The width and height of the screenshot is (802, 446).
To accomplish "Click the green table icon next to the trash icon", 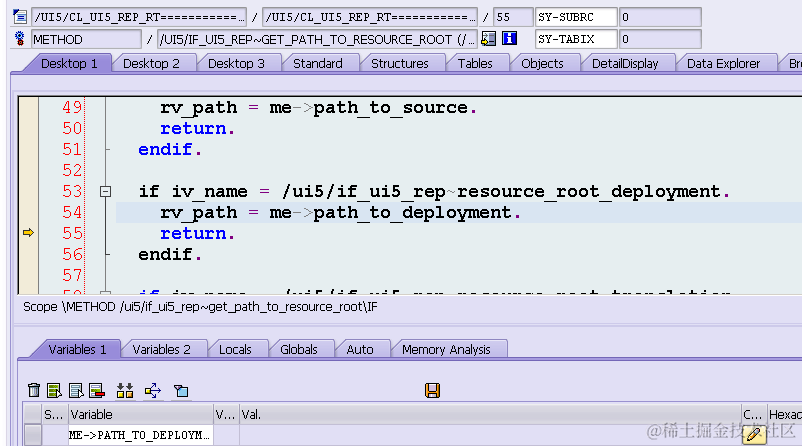I will coord(54,390).
